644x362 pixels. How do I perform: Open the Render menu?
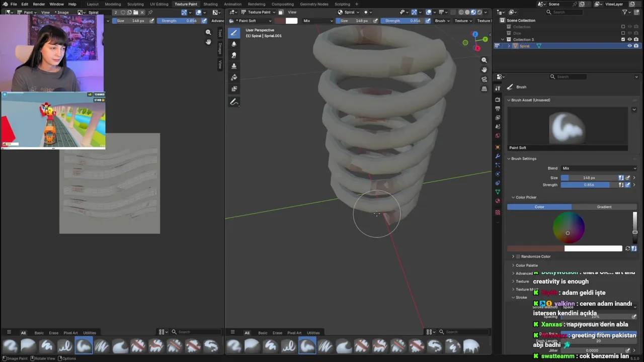[39, 4]
